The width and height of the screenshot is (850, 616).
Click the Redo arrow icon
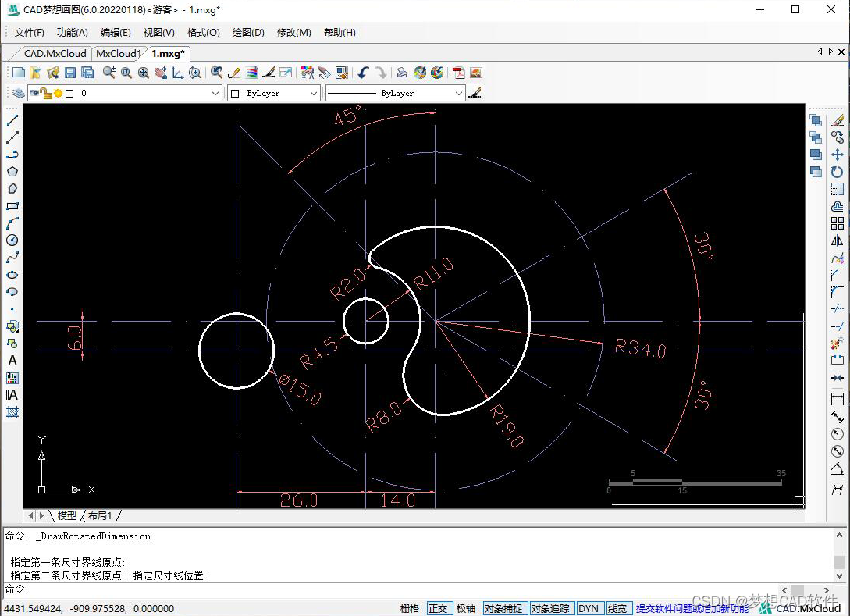tap(381, 73)
